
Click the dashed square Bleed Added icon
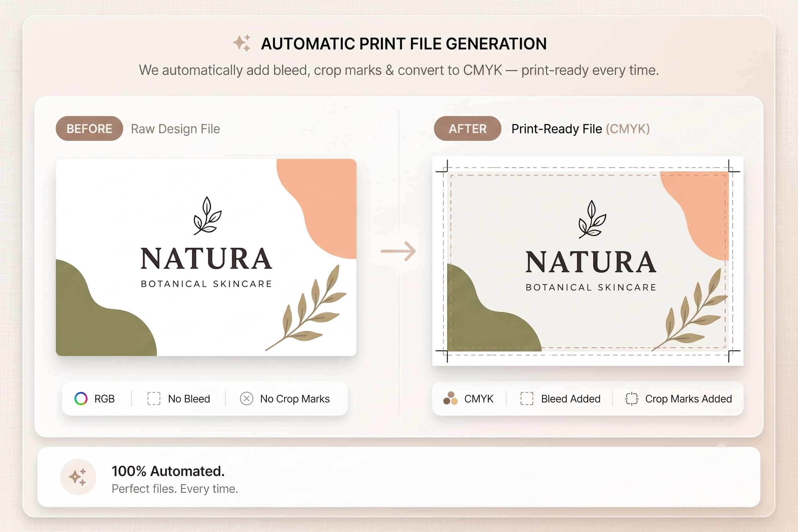527,398
